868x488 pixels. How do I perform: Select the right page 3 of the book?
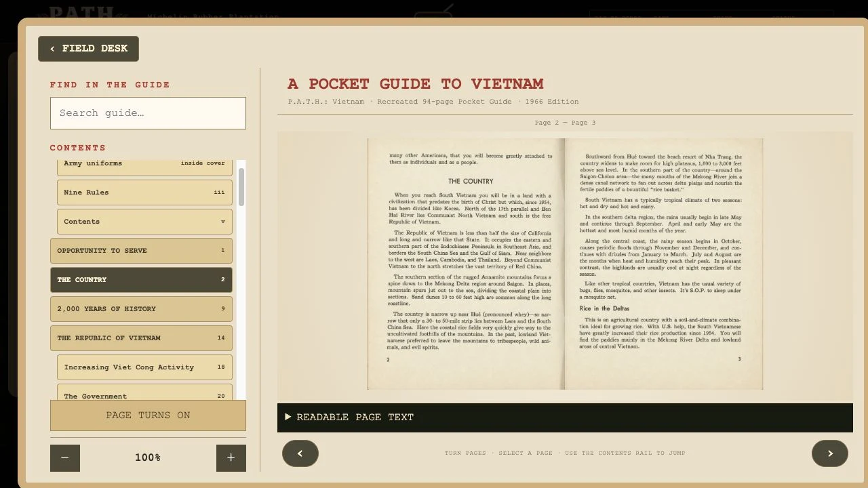pyautogui.click(x=664, y=264)
